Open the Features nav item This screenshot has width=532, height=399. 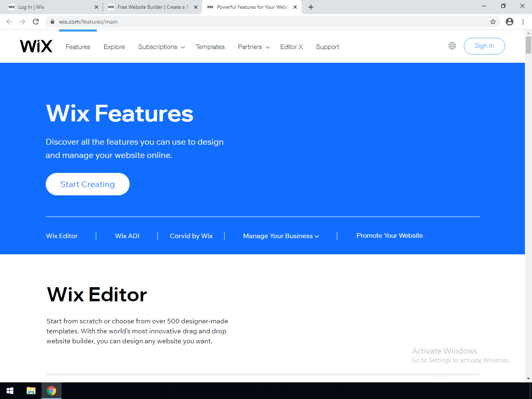[78, 47]
